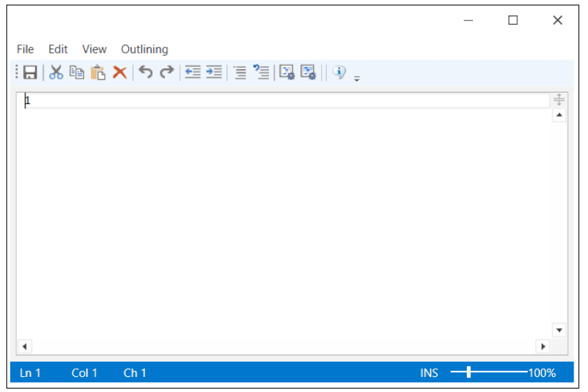Redo the last undone action
588x392 pixels.
166,72
